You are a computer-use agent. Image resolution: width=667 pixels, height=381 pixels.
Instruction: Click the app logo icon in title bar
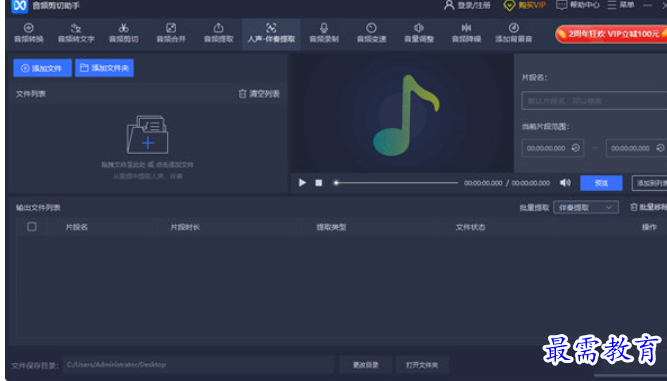pos(20,6)
